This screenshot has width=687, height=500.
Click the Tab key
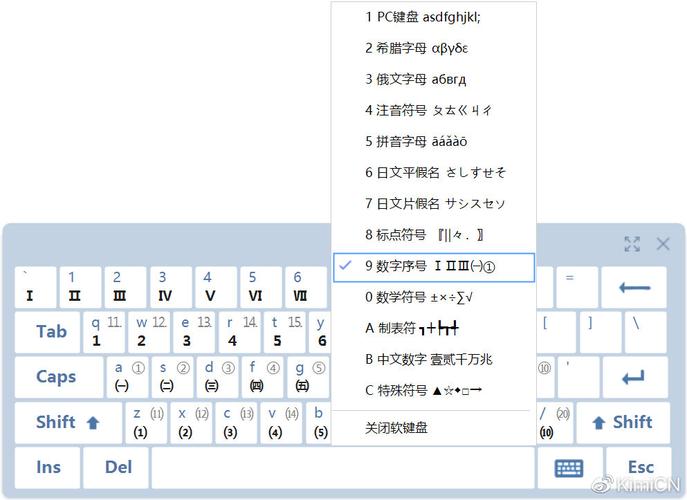pos(48,332)
